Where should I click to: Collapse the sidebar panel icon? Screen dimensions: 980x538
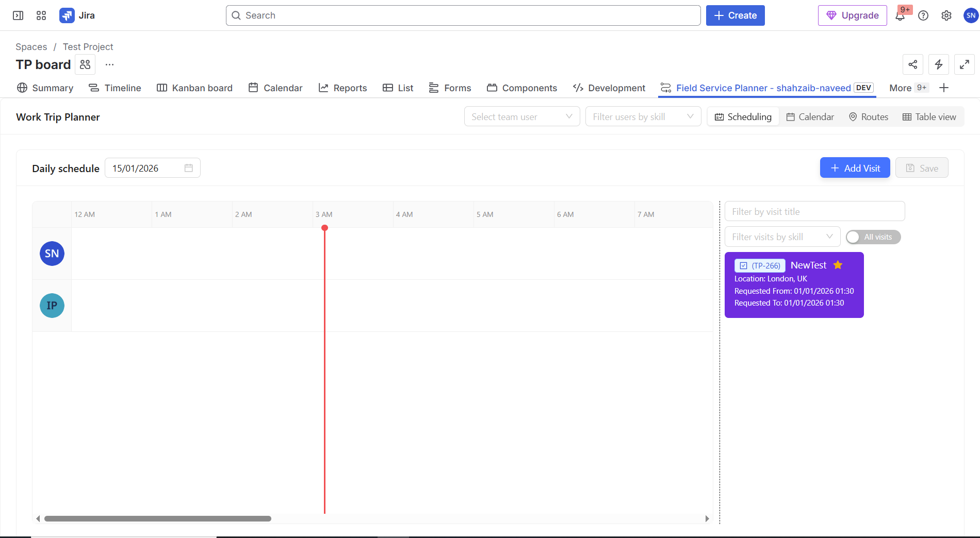coord(18,15)
